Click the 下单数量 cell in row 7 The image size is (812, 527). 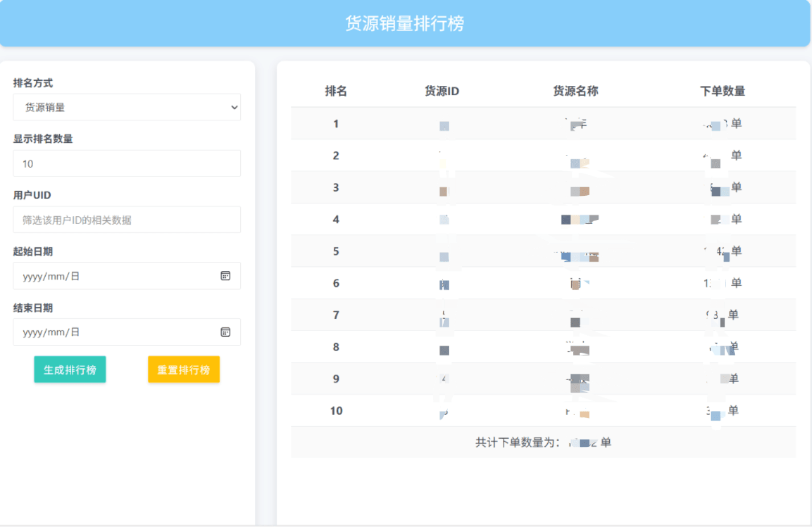click(x=721, y=316)
